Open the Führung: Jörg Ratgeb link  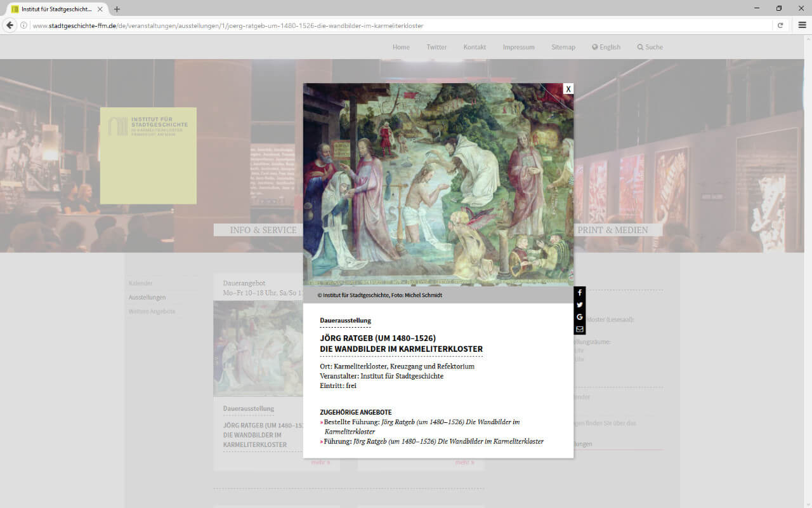pyautogui.click(x=432, y=441)
